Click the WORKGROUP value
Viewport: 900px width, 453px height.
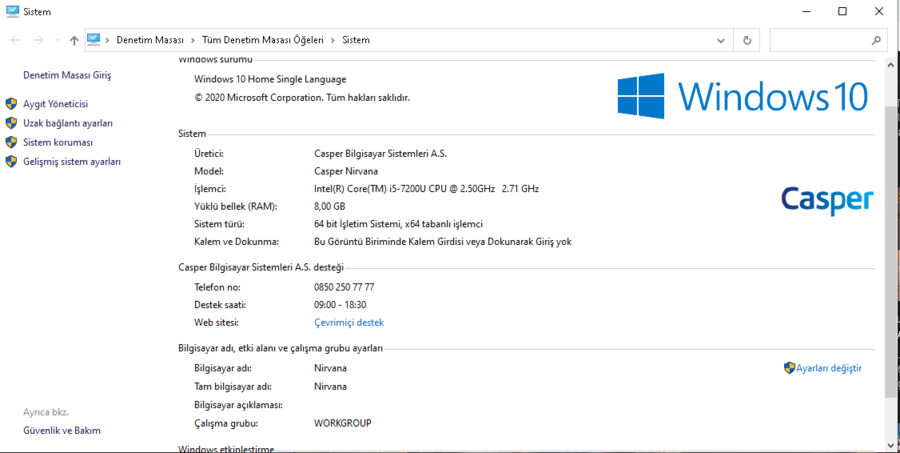tap(343, 423)
